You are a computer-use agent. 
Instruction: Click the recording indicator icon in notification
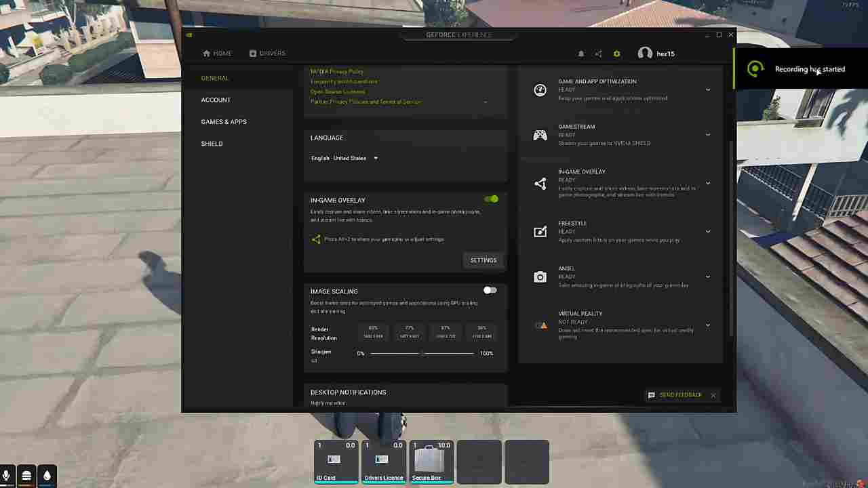[x=755, y=68]
